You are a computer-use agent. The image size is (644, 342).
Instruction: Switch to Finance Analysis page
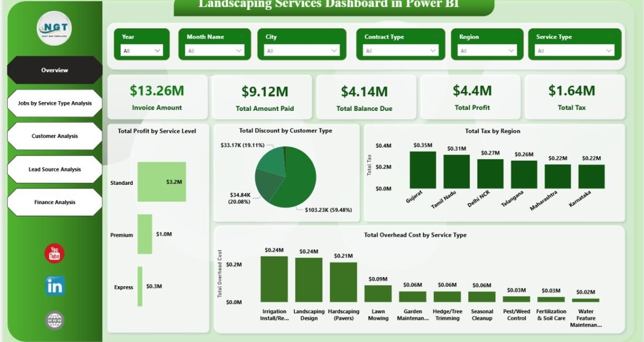coord(55,202)
